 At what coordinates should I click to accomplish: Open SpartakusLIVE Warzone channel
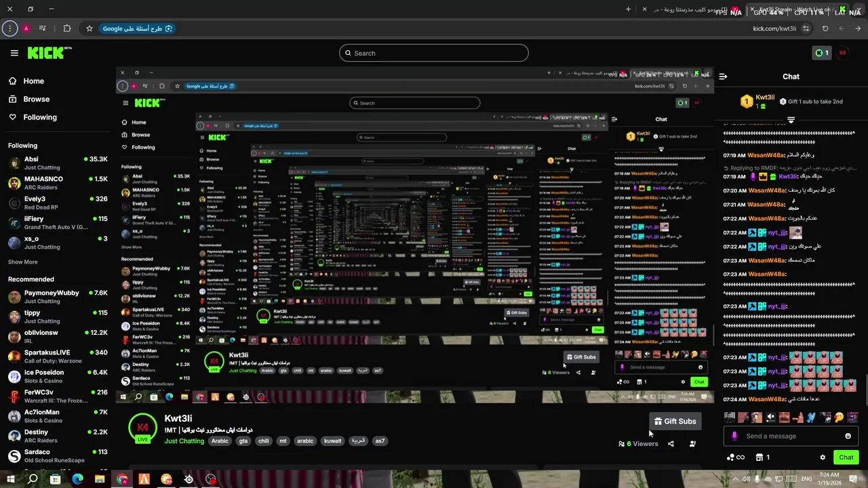[58, 357]
